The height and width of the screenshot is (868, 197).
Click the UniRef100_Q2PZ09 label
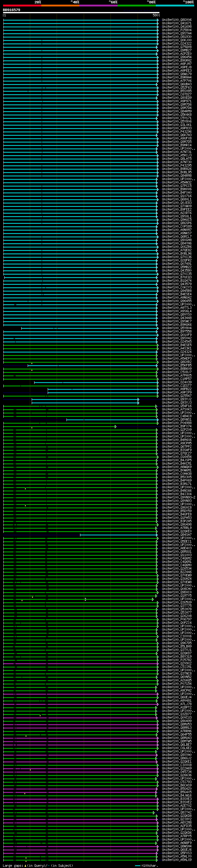176,430
